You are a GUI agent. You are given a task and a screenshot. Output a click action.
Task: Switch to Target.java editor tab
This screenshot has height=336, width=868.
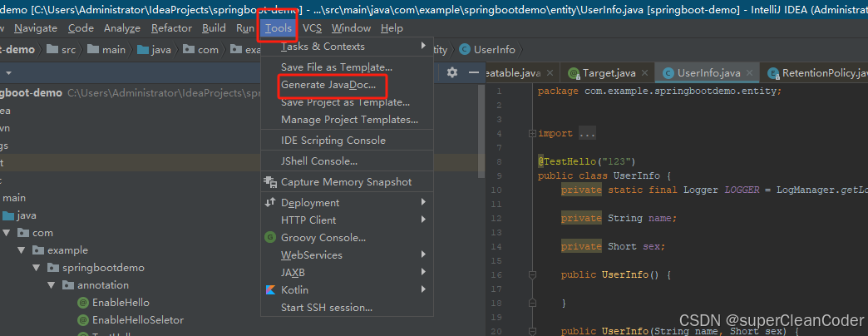click(609, 73)
